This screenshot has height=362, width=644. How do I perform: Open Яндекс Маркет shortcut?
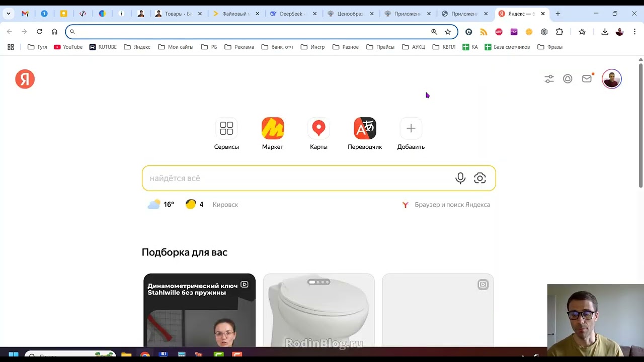(273, 134)
